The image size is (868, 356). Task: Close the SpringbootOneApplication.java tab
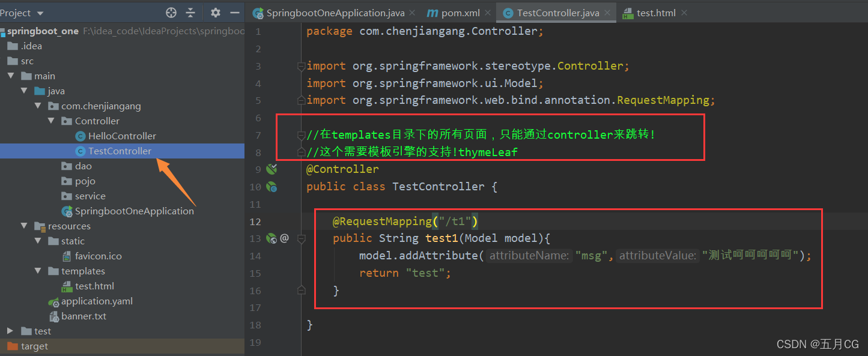(x=412, y=13)
